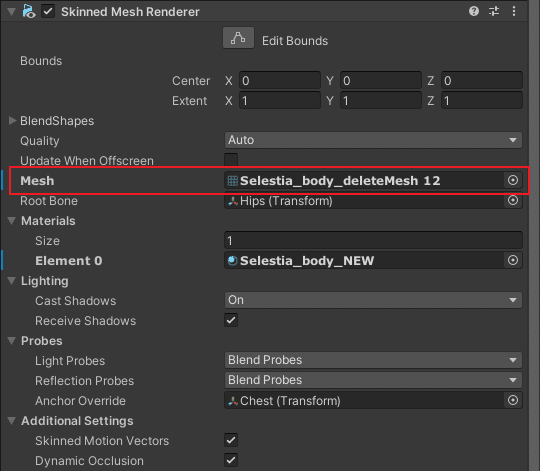540x471 pixels.
Task: Open object picker for Root Bone field
Action: 513,200
